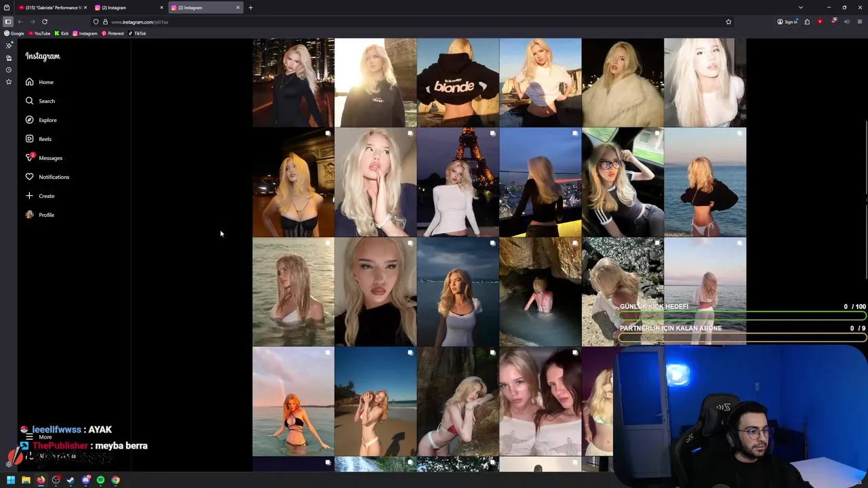Open the Eiffel Tower night post
Image resolution: width=868 pixels, height=488 pixels.
[x=458, y=182]
